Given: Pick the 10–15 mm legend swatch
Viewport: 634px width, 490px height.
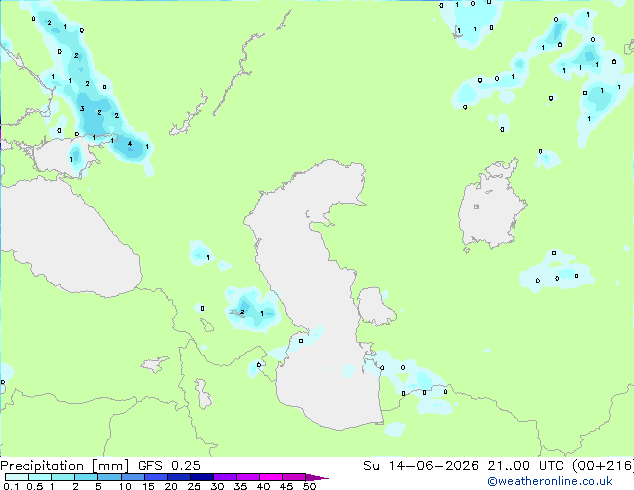Looking at the screenshot, I should [x=132, y=477].
